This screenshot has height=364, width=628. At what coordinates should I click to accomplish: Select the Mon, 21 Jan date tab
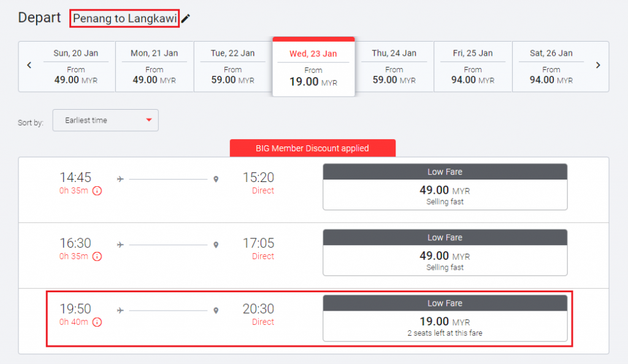[155, 66]
